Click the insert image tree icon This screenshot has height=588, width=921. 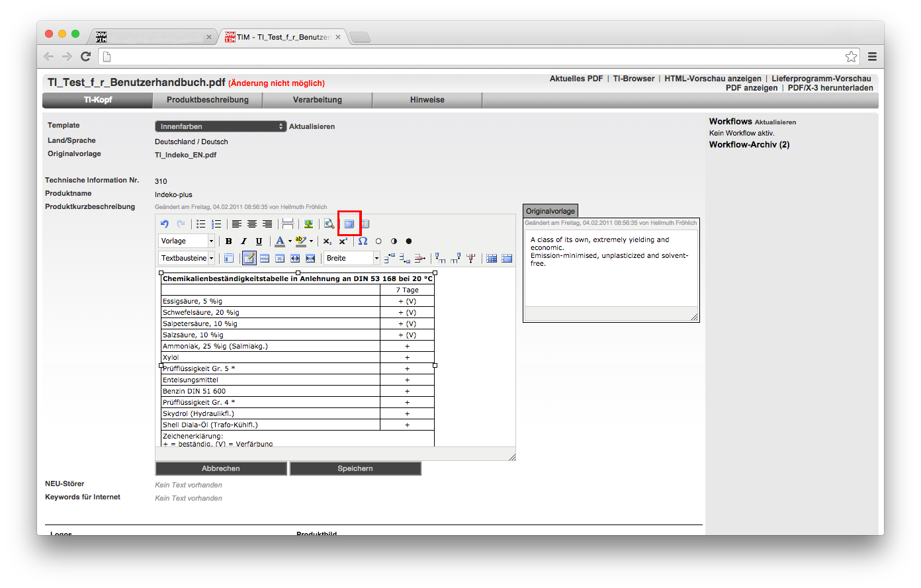pyautogui.click(x=308, y=224)
